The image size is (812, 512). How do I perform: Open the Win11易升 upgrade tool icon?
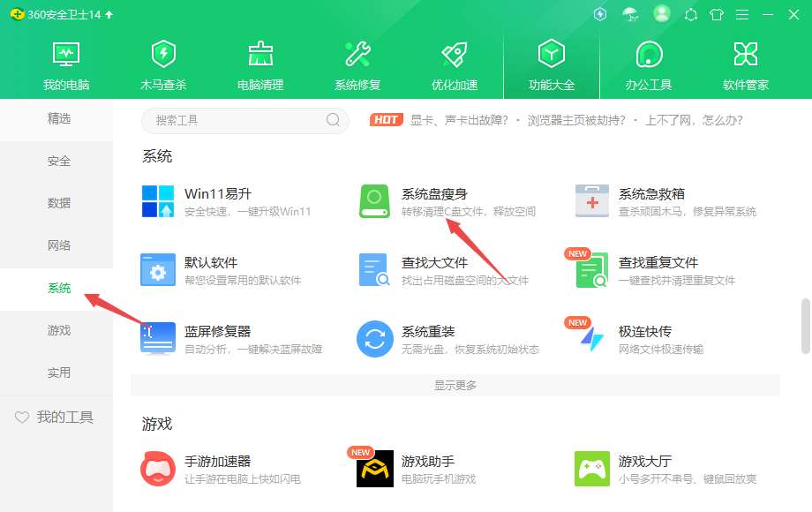(x=158, y=201)
